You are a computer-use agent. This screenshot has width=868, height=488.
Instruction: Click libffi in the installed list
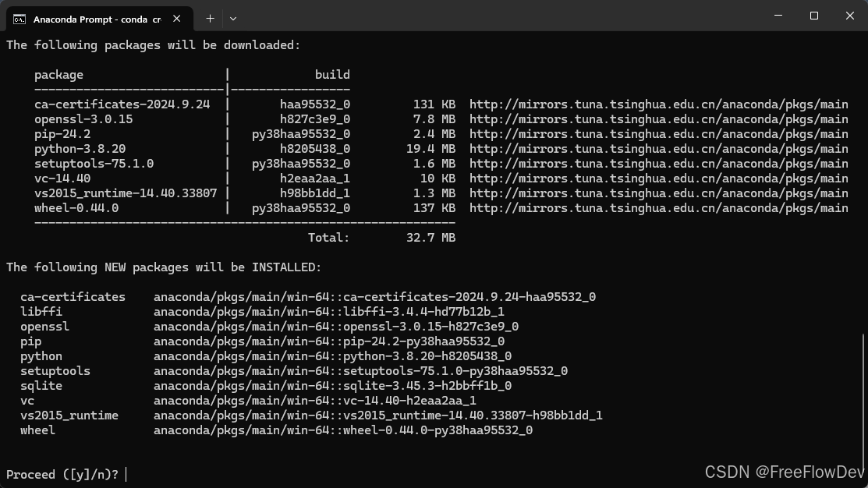(41, 312)
